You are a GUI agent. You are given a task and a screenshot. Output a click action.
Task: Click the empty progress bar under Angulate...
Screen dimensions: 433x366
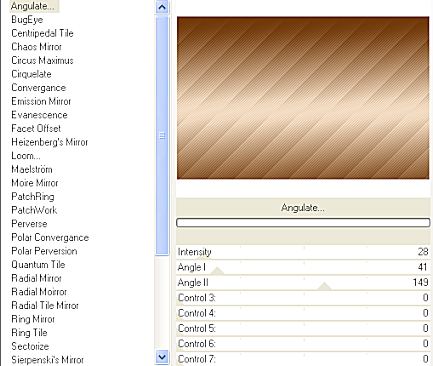303,222
